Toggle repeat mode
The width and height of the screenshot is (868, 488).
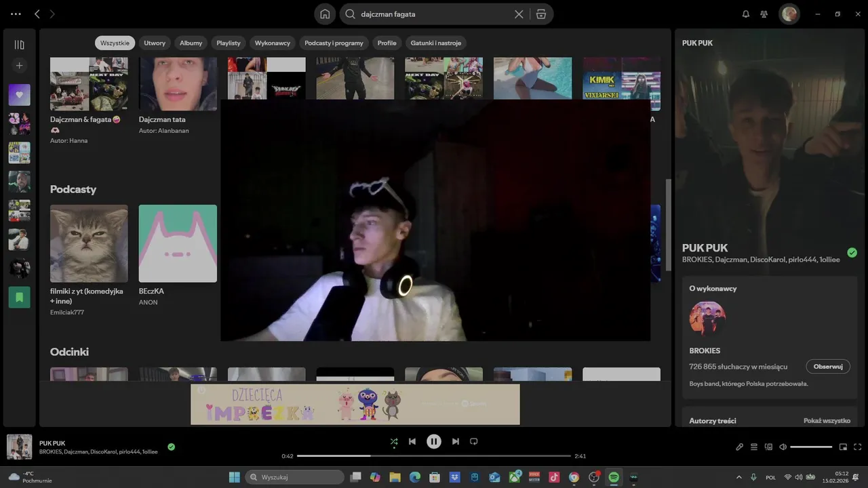(474, 441)
